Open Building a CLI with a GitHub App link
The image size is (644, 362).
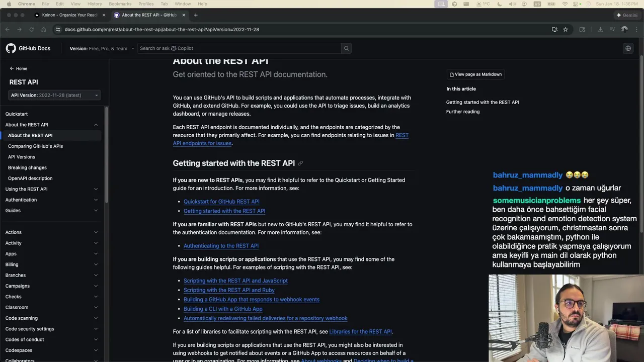[223, 309]
